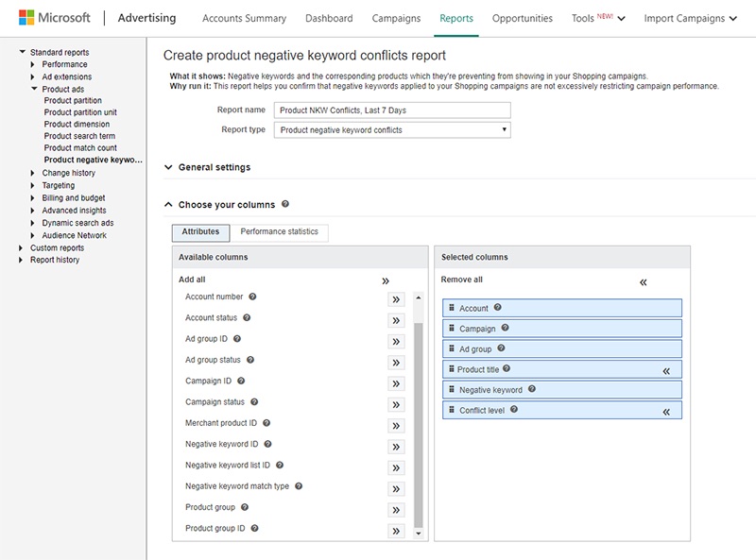Open Product search term report

click(79, 136)
